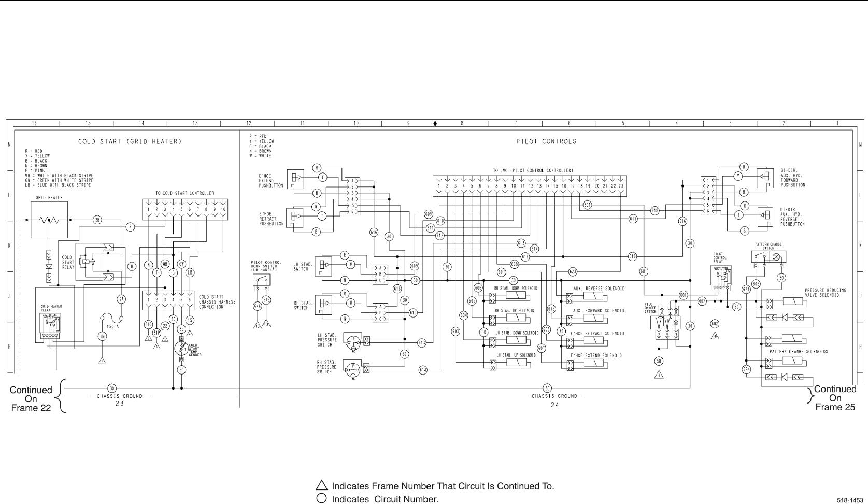Click the PATTERN CHANGE SOLENOIDS label
Screen dimensions: 868x504
pyautogui.click(x=799, y=351)
